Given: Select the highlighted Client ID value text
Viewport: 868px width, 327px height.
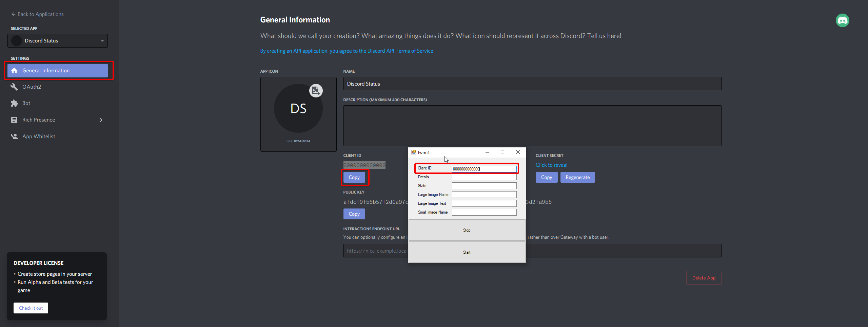Looking at the screenshot, I should click(364, 165).
